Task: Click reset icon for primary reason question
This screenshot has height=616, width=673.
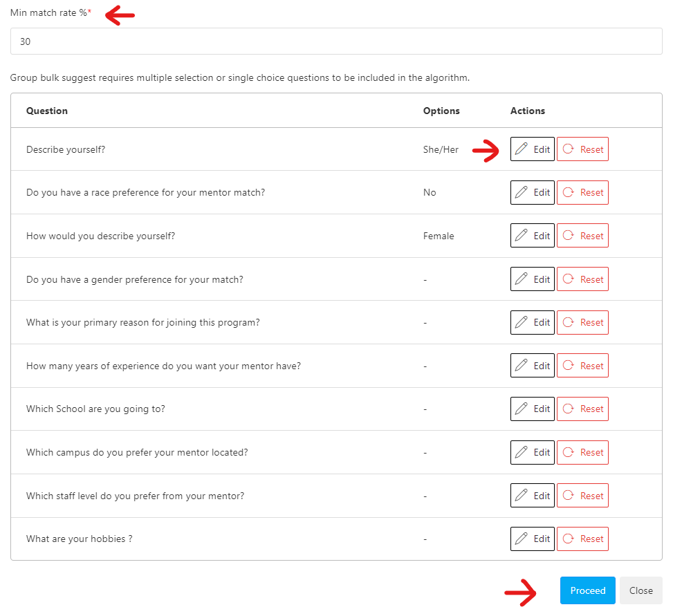Action: point(569,323)
